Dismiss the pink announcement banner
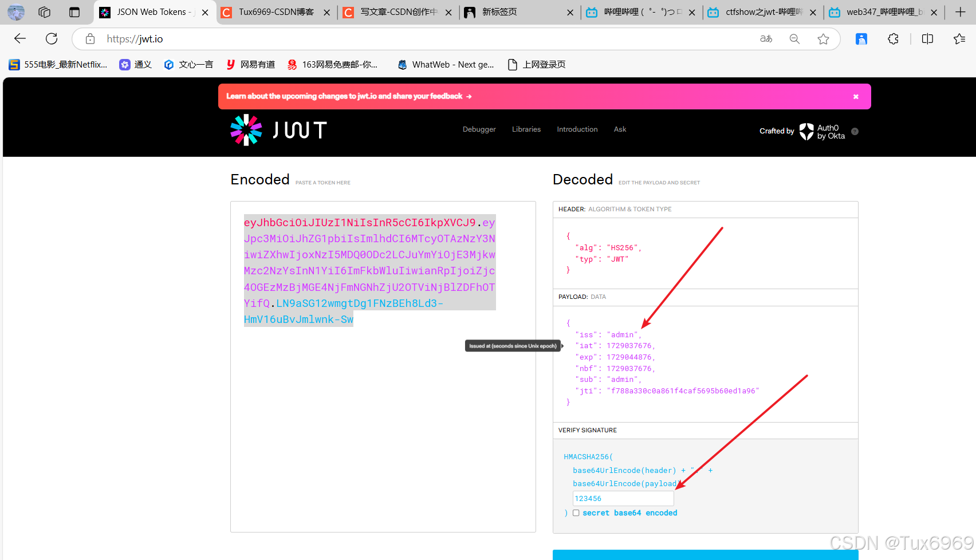Screen dimensions: 976x560 pyautogui.click(x=856, y=96)
